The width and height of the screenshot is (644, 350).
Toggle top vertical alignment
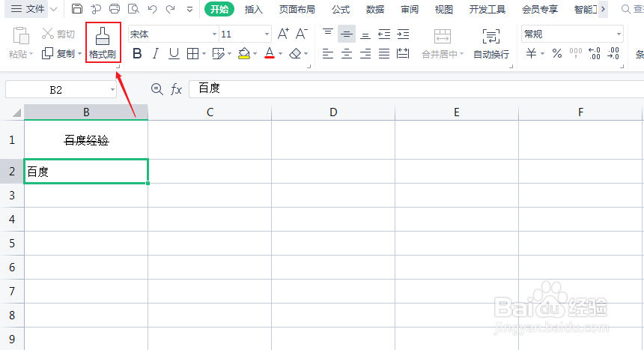point(328,33)
